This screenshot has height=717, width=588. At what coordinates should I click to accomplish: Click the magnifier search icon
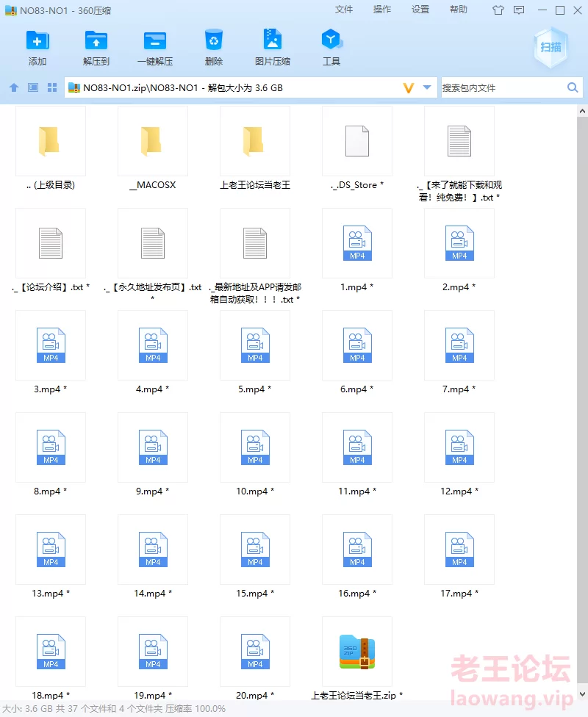coord(573,87)
